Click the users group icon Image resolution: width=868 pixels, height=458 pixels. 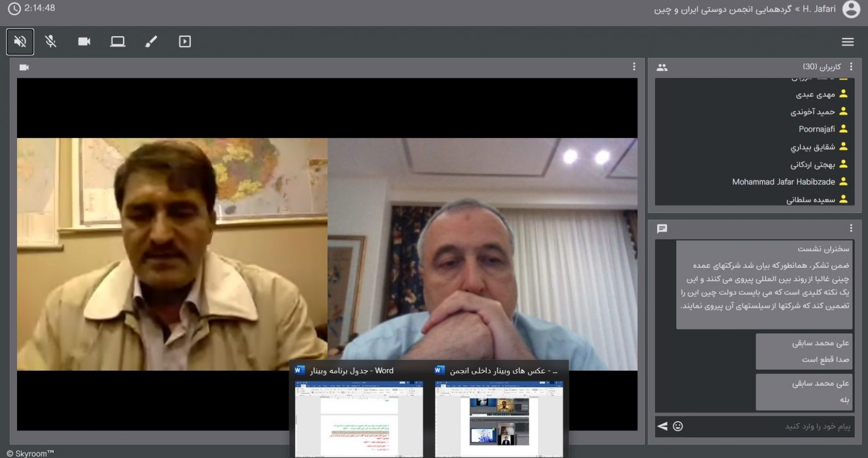[x=662, y=68]
